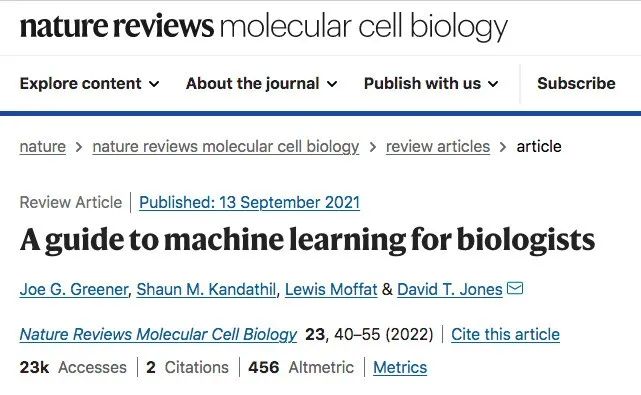Open author Shaun M. Kandathil's details

point(206,290)
